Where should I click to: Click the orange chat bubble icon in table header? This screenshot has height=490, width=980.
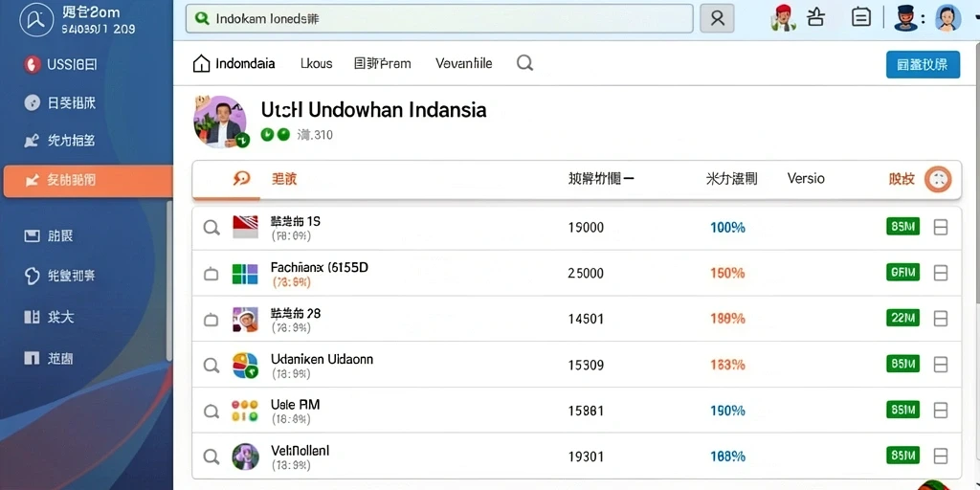(x=241, y=179)
